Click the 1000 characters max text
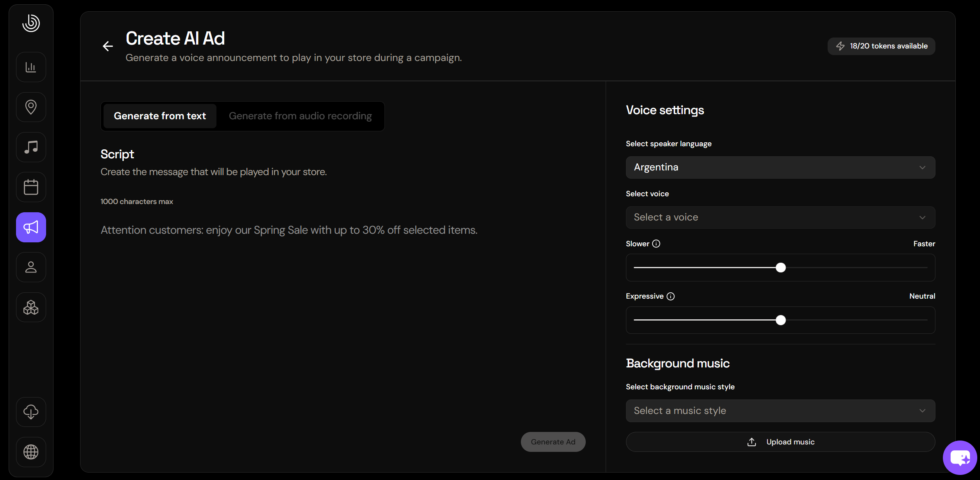The height and width of the screenshot is (480, 980). (x=137, y=202)
